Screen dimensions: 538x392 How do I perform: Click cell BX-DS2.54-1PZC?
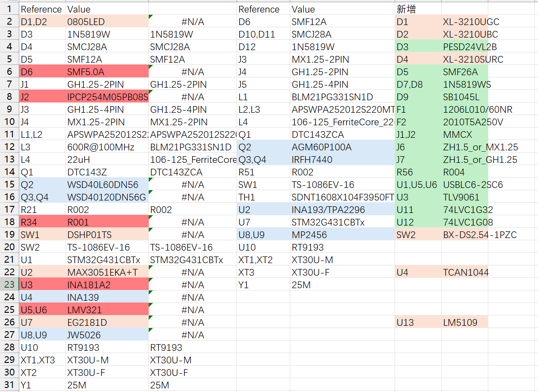(465, 234)
